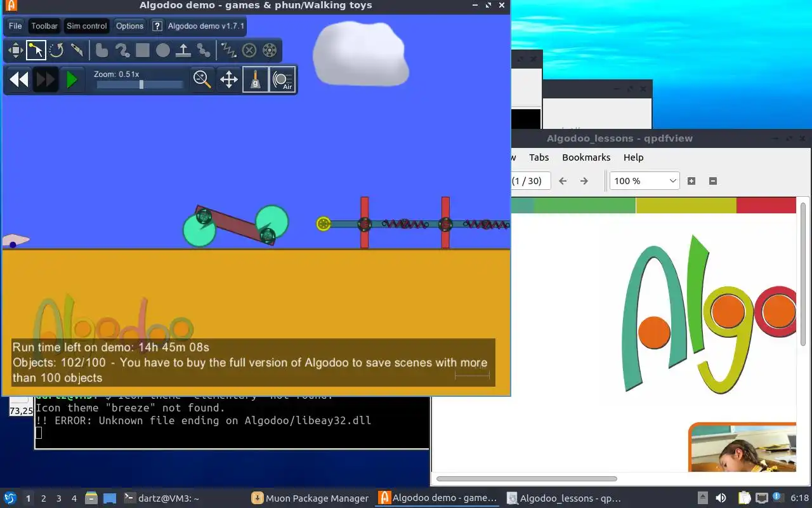Select the Hinge axle tool
812x508 pixels.
coord(270,50)
